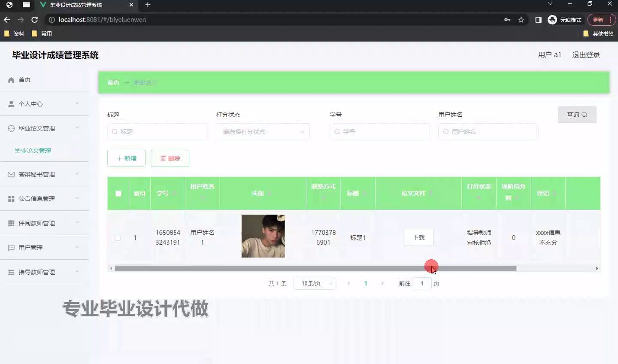Toggle the browser side panel icon
The height and width of the screenshot is (364, 618).
[538, 20]
